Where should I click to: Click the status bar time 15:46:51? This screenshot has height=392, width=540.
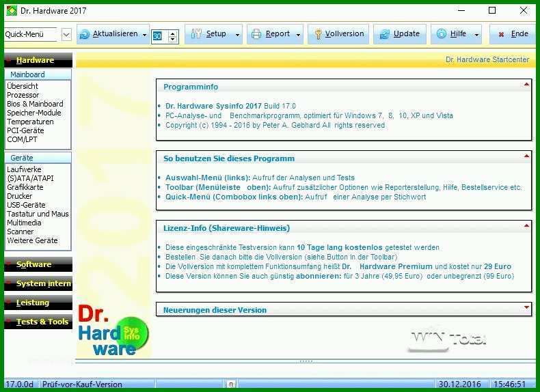510,384
